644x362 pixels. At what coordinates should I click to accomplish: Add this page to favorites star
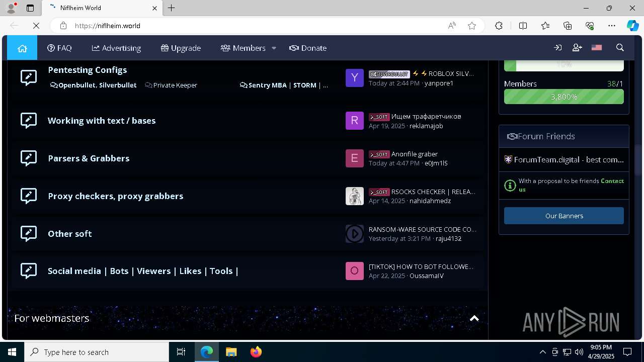(472, 26)
